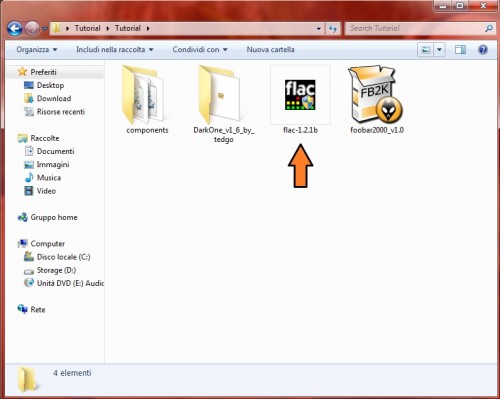Click the search magnifier icon
Screen dimensions: 500x399
[489, 29]
